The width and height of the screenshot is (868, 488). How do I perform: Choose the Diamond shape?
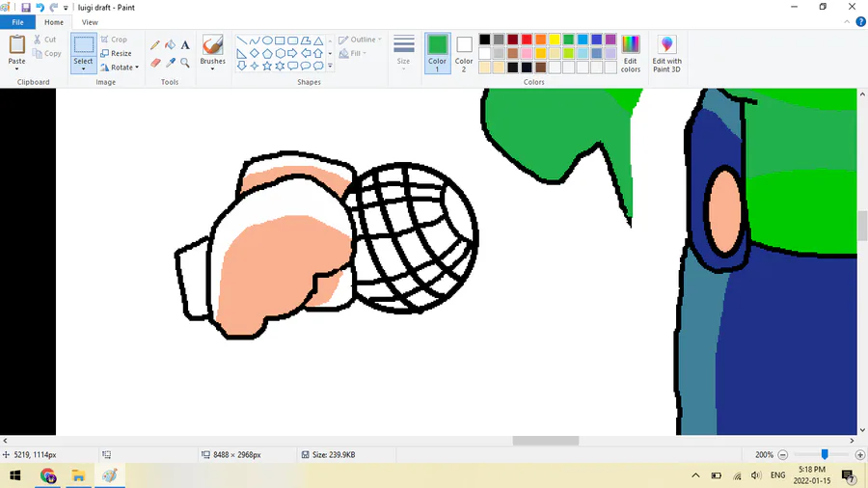click(254, 53)
